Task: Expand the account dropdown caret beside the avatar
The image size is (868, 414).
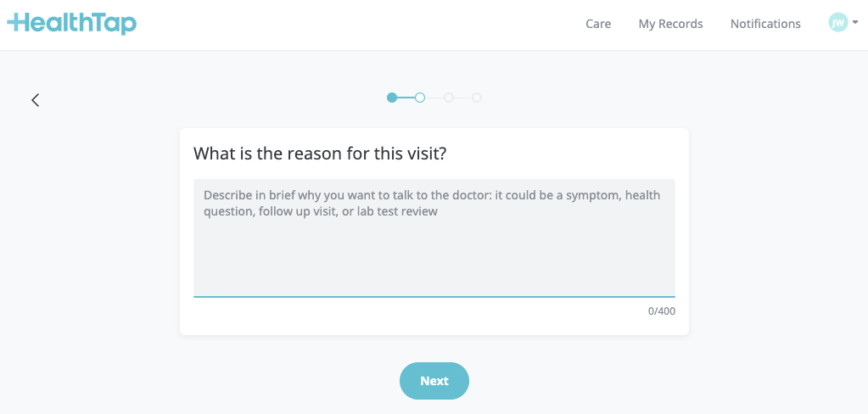Action: tap(855, 23)
